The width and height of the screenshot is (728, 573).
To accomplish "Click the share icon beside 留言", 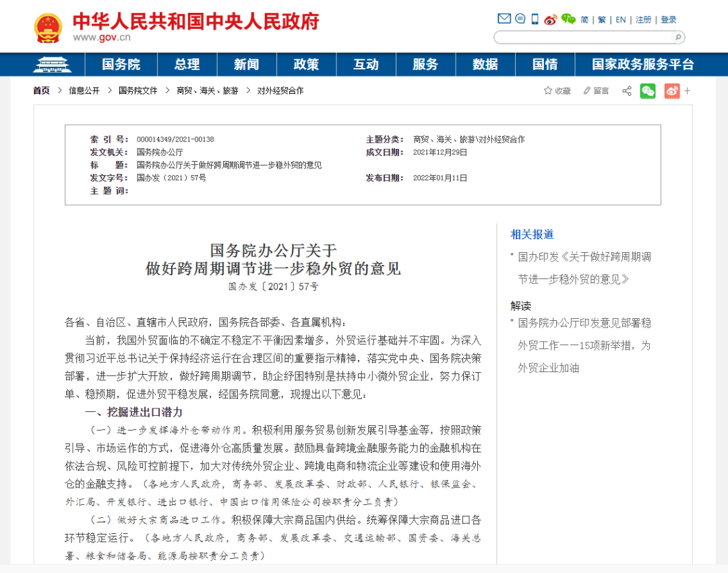I will [x=626, y=90].
